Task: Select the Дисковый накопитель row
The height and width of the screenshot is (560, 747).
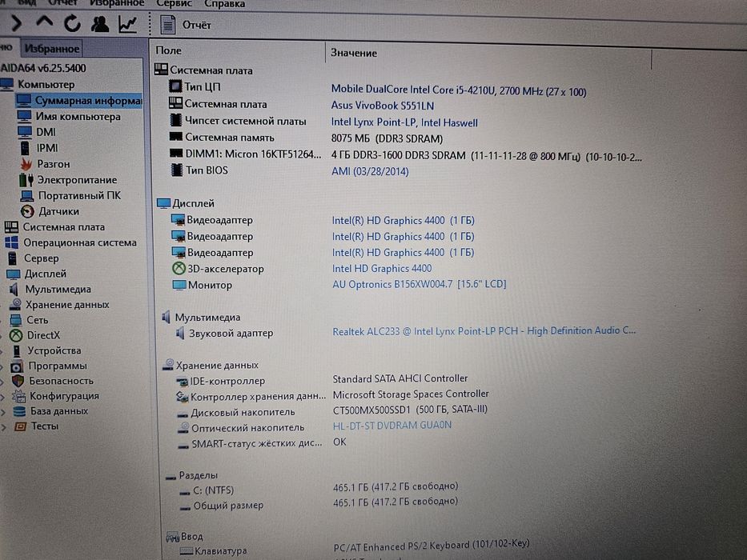Action: click(x=331, y=411)
